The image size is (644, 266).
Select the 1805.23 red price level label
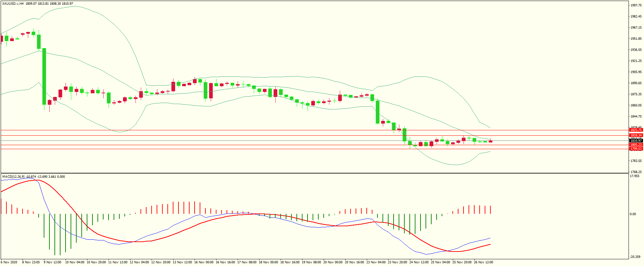pos(636,145)
